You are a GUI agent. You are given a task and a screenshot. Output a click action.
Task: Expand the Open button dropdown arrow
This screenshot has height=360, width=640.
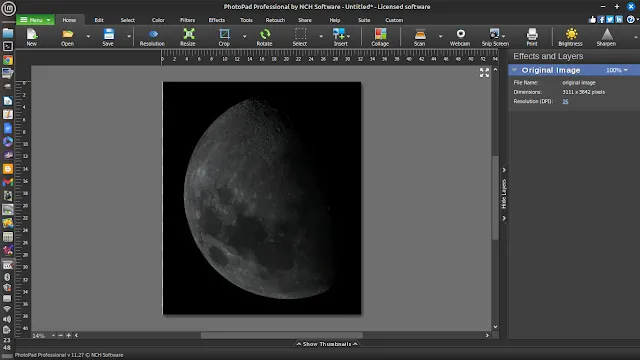(88, 37)
